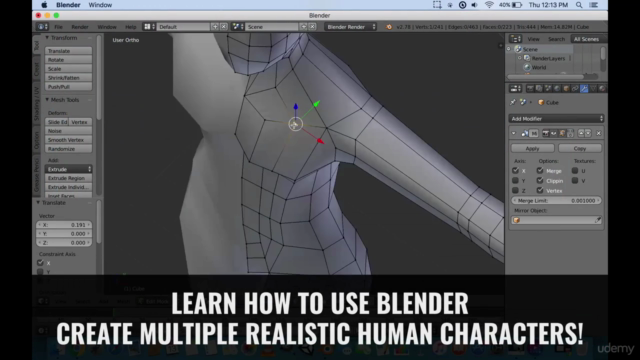640x360 pixels.
Task: Enable the Y axis mirror checkbox
Action: click(x=516, y=180)
